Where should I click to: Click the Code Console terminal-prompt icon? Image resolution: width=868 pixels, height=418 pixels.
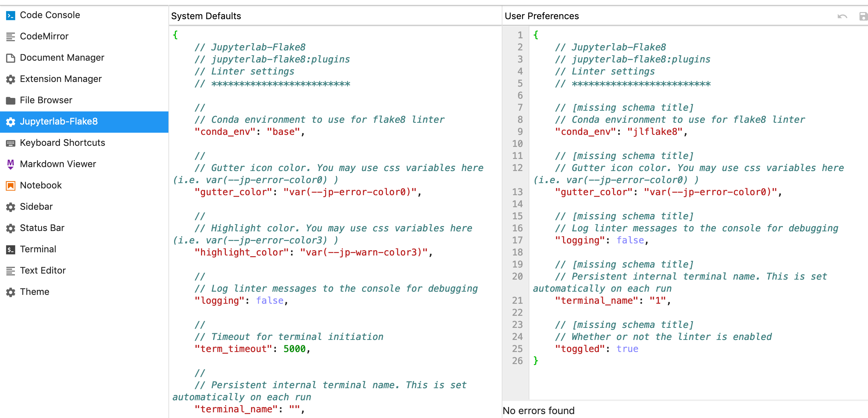point(11,15)
